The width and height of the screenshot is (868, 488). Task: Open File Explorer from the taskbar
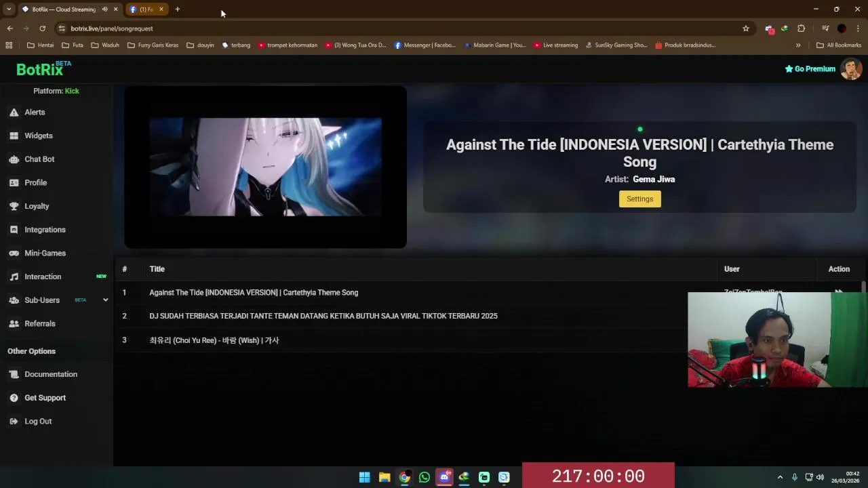(x=384, y=477)
